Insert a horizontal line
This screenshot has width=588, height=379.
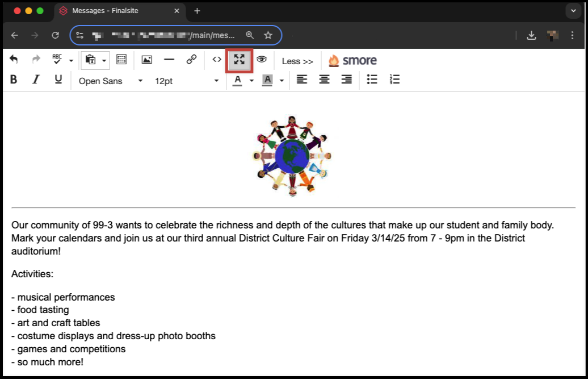point(169,60)
